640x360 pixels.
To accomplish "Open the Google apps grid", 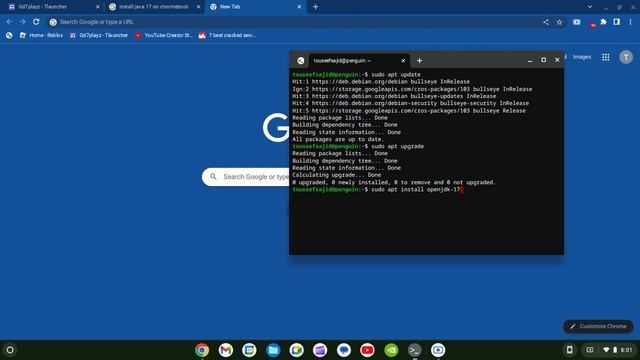I will tap(606, 57).
